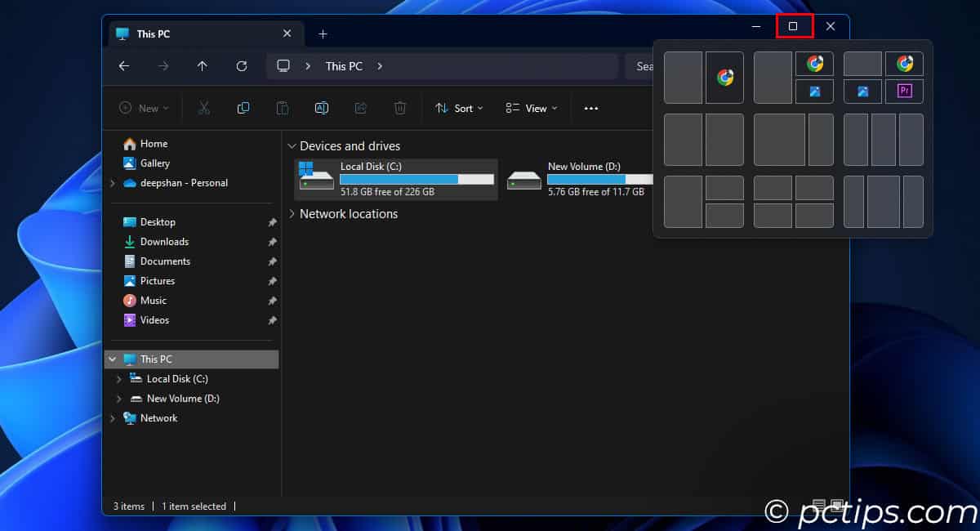
Task: Assign Photos app to a snap zone
Action: point(814,91)
